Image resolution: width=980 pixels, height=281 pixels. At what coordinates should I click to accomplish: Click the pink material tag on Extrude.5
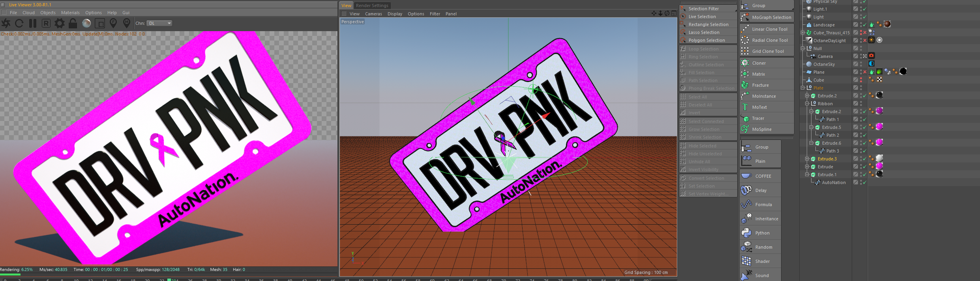879,127
